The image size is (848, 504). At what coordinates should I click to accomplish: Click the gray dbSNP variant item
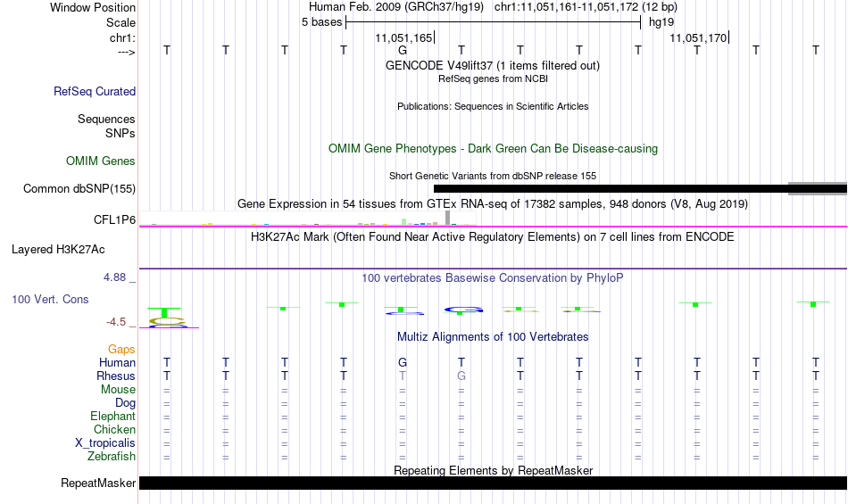[818, 188]
